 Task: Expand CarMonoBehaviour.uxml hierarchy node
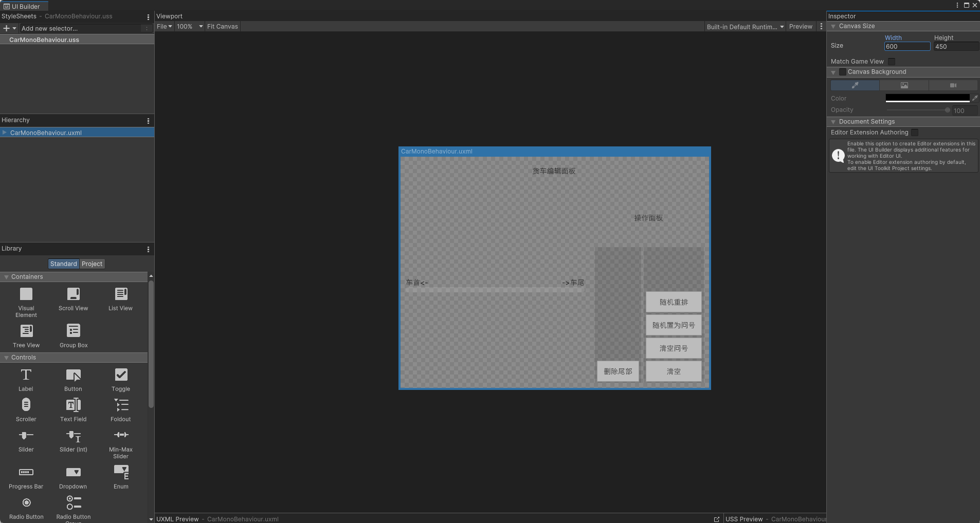tap(5, 133)
